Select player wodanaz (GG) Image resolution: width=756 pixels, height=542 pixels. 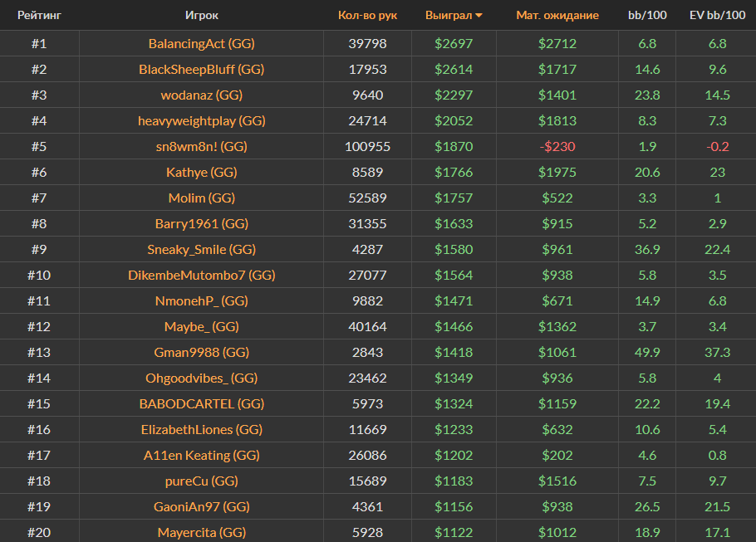202,95
